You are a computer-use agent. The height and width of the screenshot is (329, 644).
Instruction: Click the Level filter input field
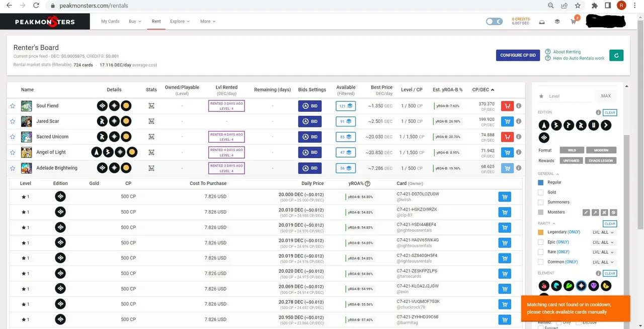569,96
